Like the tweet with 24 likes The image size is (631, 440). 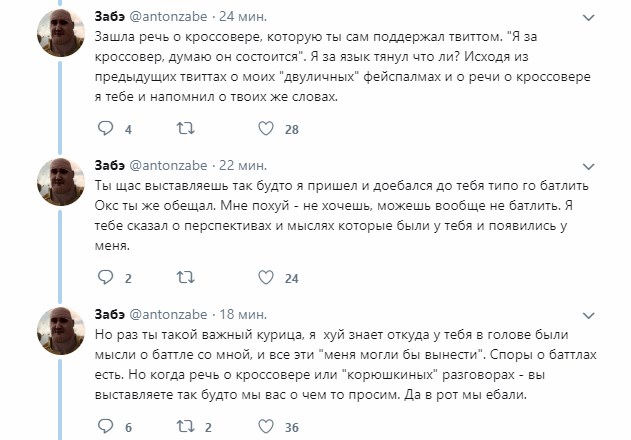pyautogui.click(x=266, y=277)
